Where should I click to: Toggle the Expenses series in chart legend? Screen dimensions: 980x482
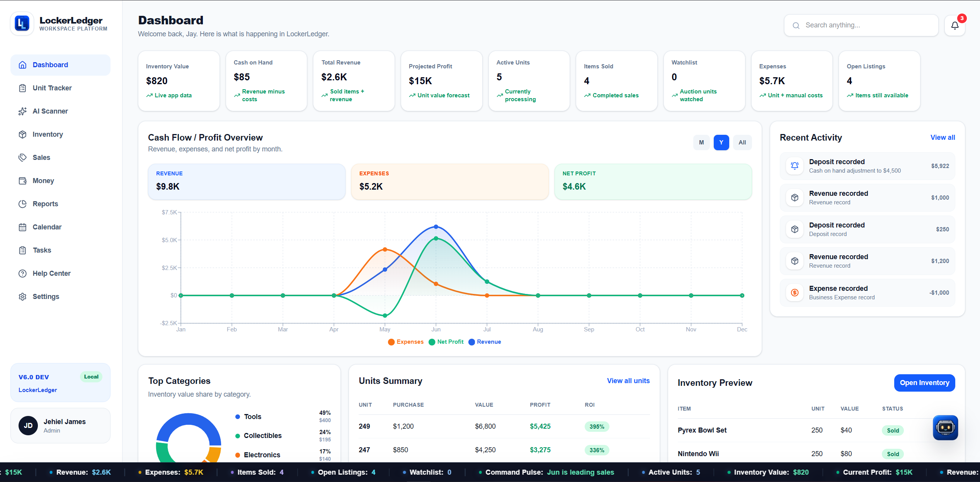pos(406,342)
